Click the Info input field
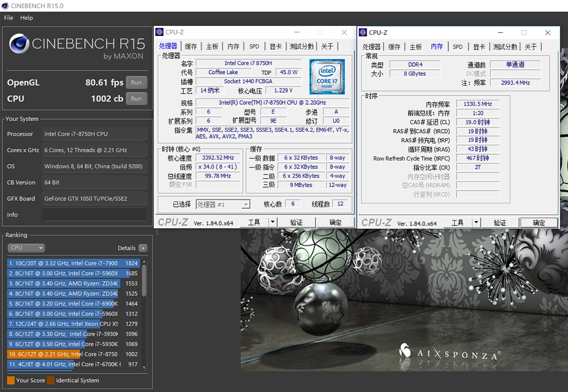568x392 pixels. click(x=94, y=215)
